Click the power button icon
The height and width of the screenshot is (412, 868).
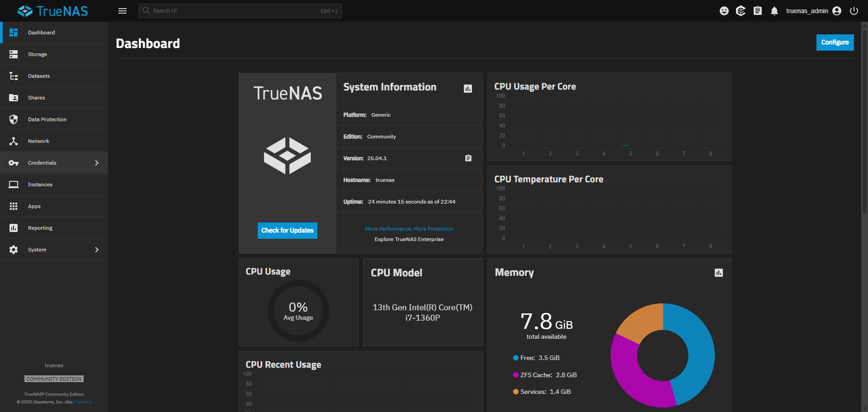tap(854, 11)
